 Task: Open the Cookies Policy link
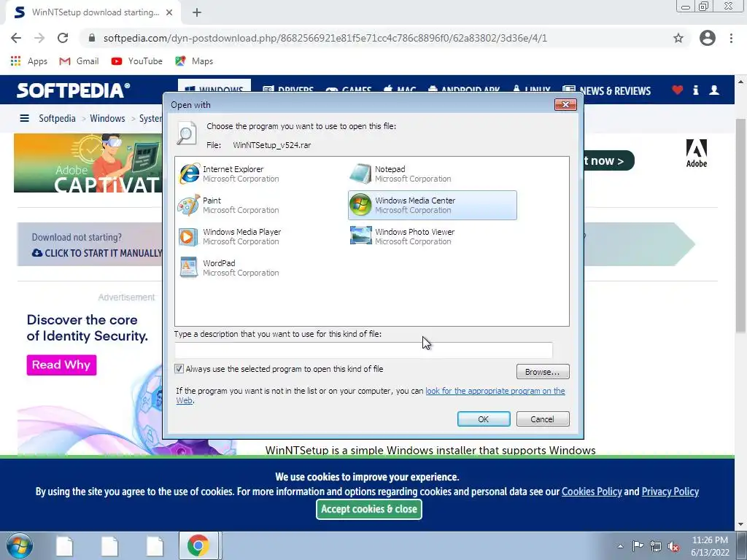pyautogui.click(x=592, y=491)
